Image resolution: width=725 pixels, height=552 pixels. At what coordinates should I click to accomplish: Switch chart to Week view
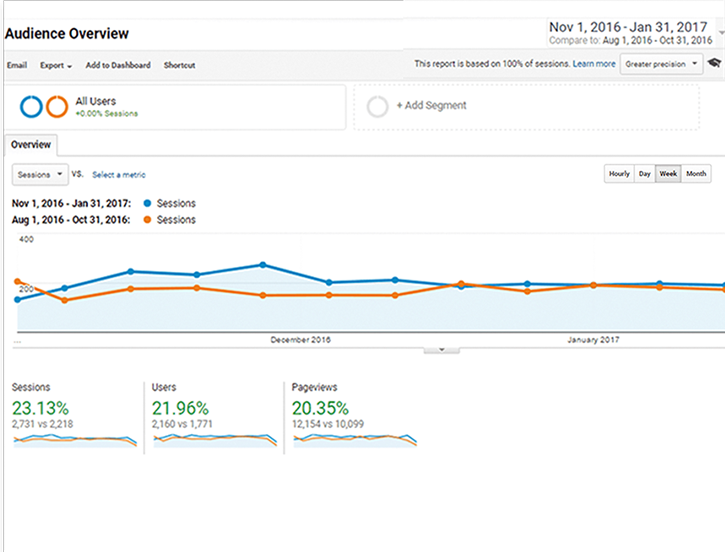668,174
